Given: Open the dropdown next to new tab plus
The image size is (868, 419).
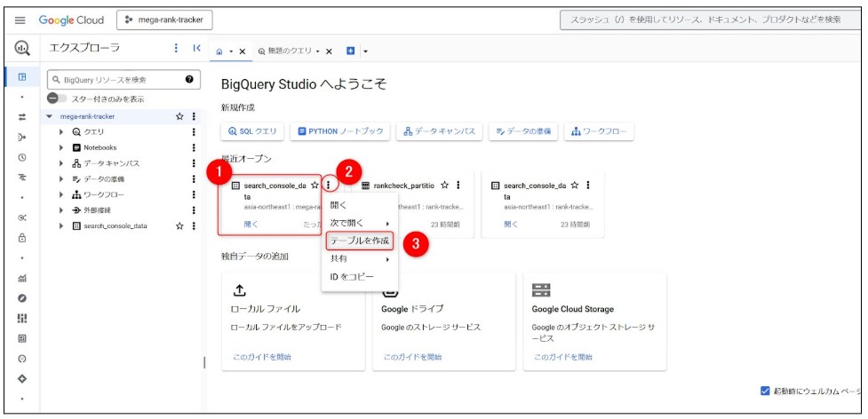Looking at the screenshot, I should [x=365, y=51].
